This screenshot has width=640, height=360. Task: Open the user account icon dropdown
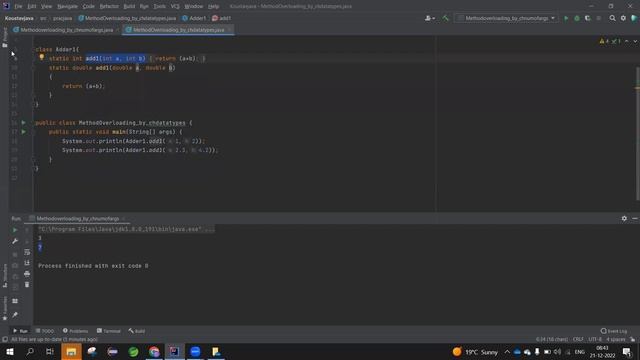pos(429,18)
